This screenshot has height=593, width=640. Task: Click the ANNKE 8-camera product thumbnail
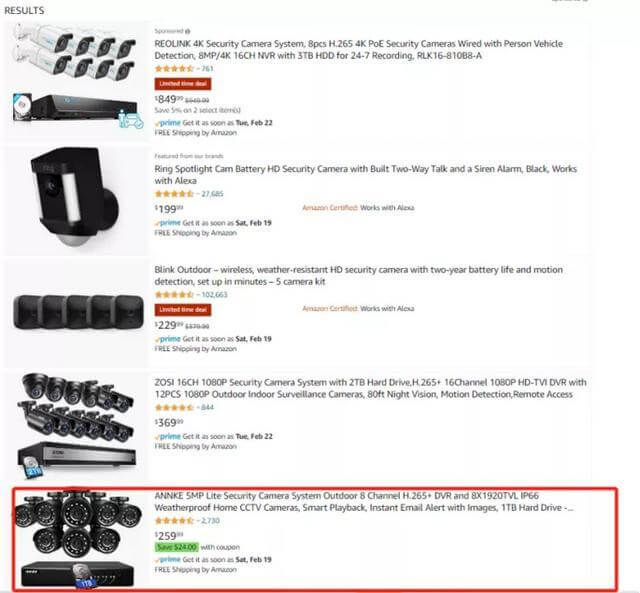pos(78,539)
